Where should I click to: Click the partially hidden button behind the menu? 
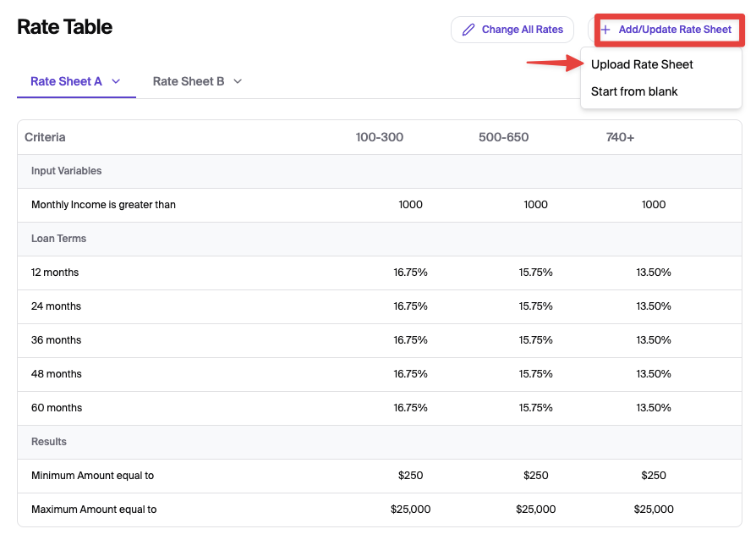click(590, 30)
